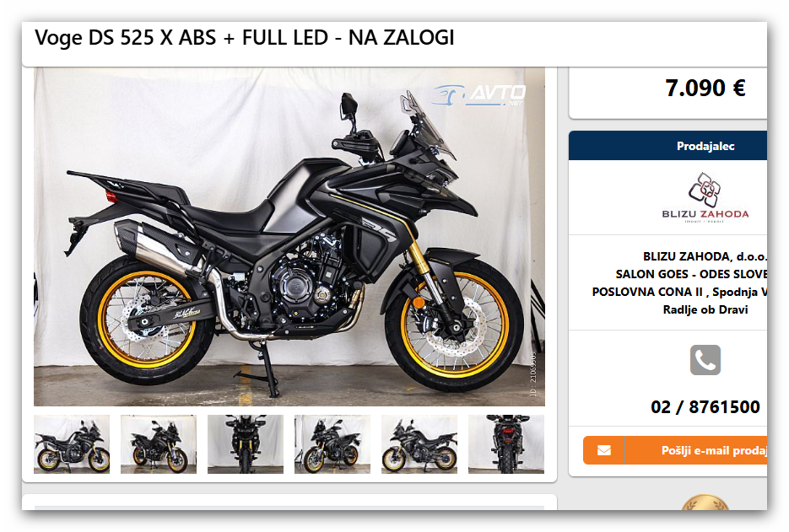
Task: Click the phone number 02 / 8761500
Action: coord(705,406)
